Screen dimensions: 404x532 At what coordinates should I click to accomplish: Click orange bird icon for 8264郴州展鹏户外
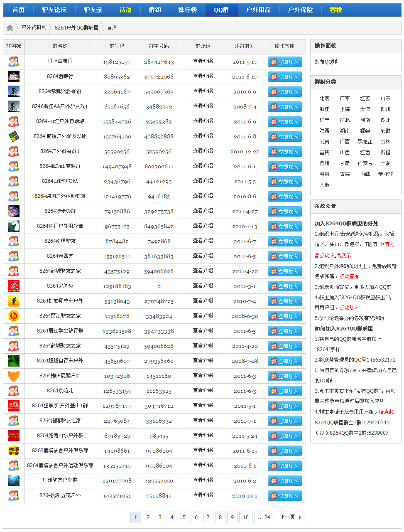pyautogui.click(x=14, y=376)
